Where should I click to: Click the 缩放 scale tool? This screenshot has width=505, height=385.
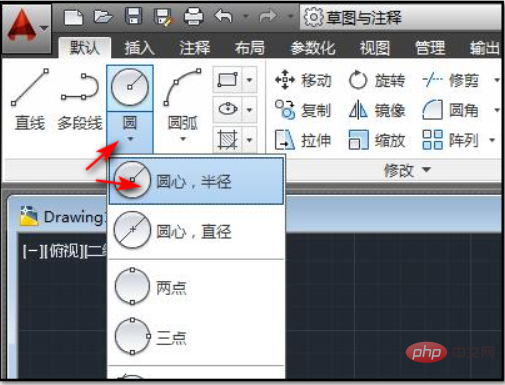coord(377,140)
